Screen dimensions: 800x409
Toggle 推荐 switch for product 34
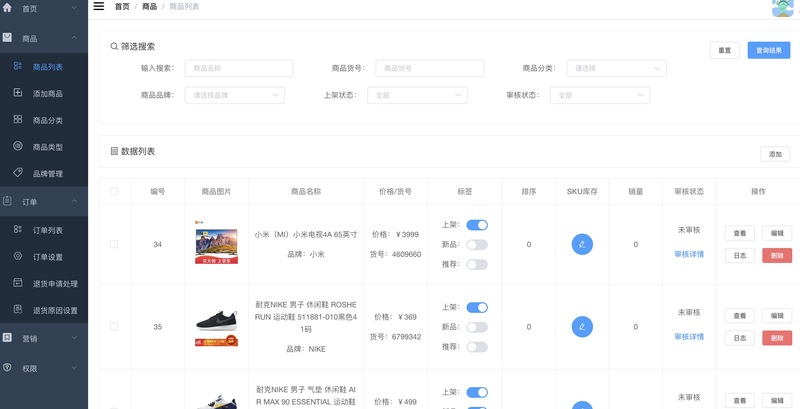[477, 264]
